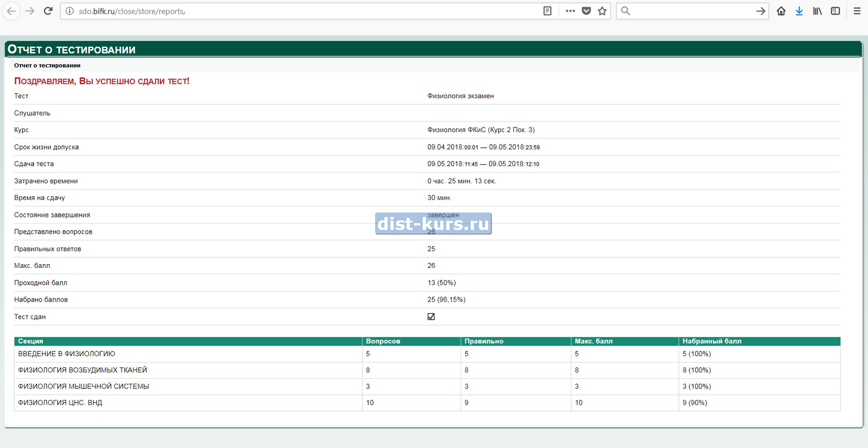Save page to Pocket
The image size is (868, 448).
tap(586, 11)
